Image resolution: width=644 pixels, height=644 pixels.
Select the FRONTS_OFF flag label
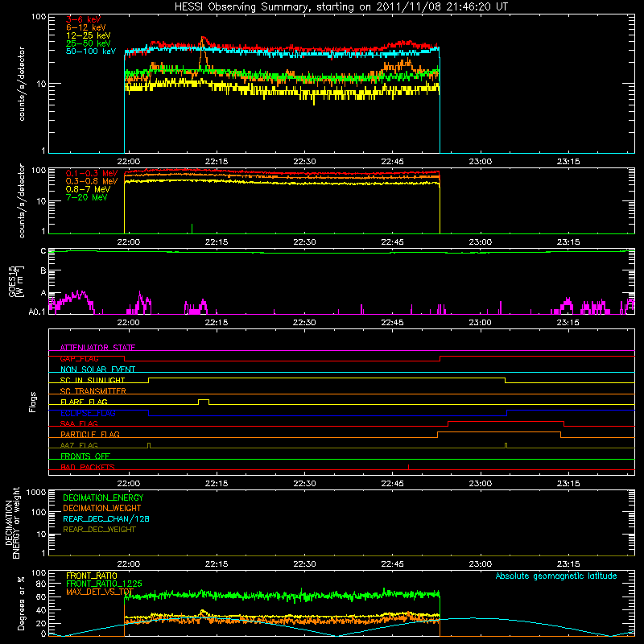coord(85,456)
